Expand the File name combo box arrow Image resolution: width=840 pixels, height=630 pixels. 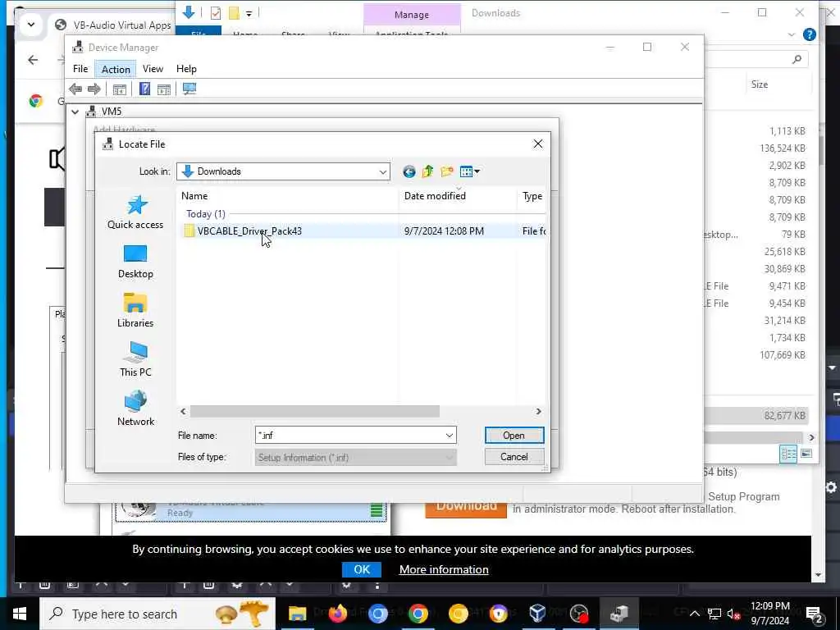450,436
